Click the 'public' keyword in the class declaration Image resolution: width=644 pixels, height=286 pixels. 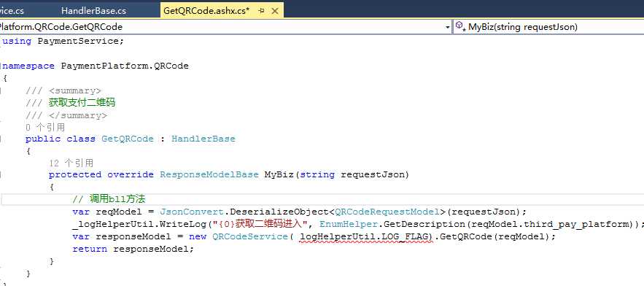coord(43,139)
